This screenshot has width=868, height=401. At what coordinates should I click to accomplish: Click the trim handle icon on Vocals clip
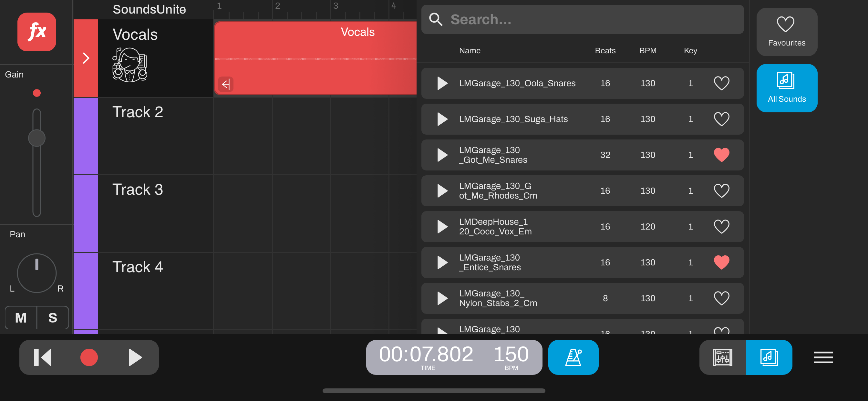pyautogui.click(x=226, y=84)
